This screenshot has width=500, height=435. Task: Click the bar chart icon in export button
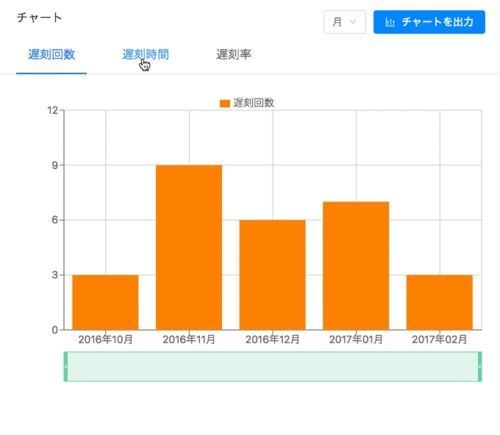click(390, 22)
